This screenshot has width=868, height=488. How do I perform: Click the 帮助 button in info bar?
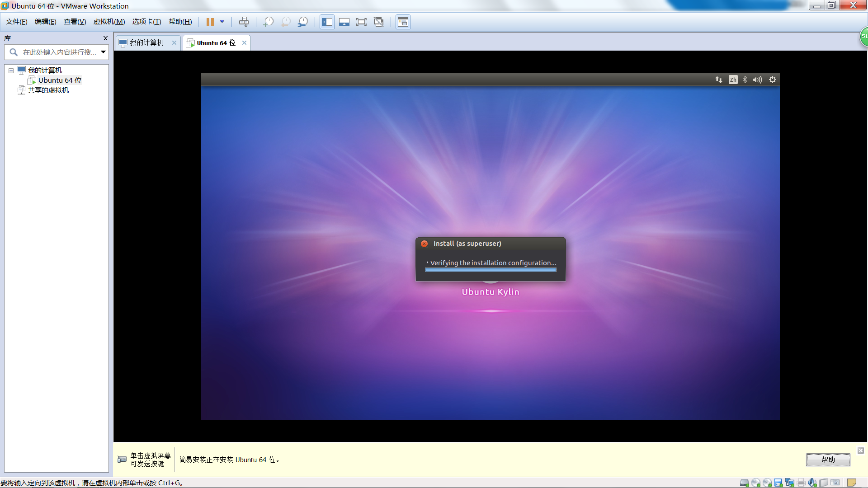tap(828, 460)
